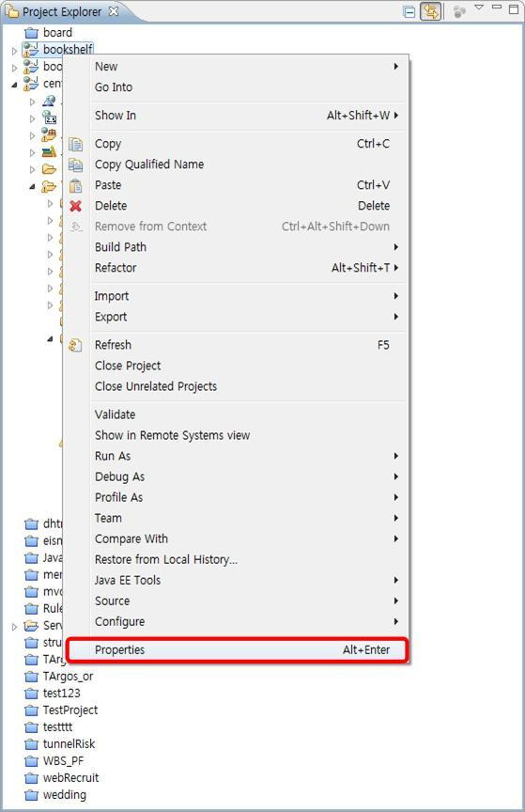
Task: Click the Copy icon in context menu
Action: [75, 144]
